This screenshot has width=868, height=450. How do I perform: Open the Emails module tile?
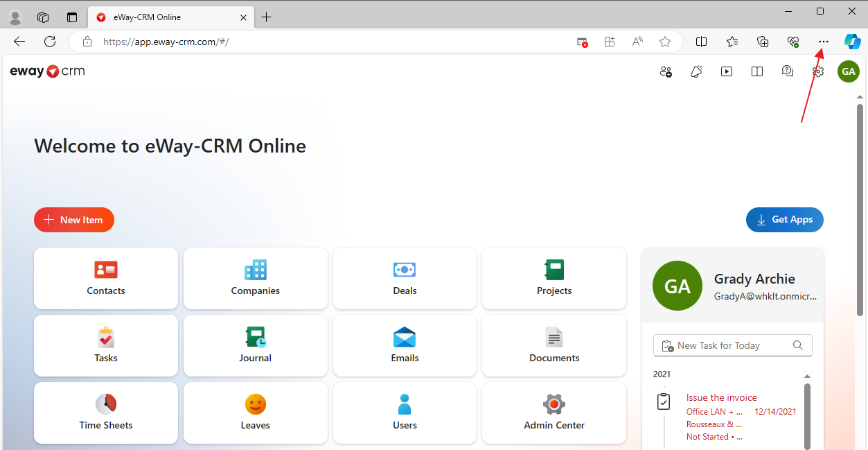coord(405,346)
